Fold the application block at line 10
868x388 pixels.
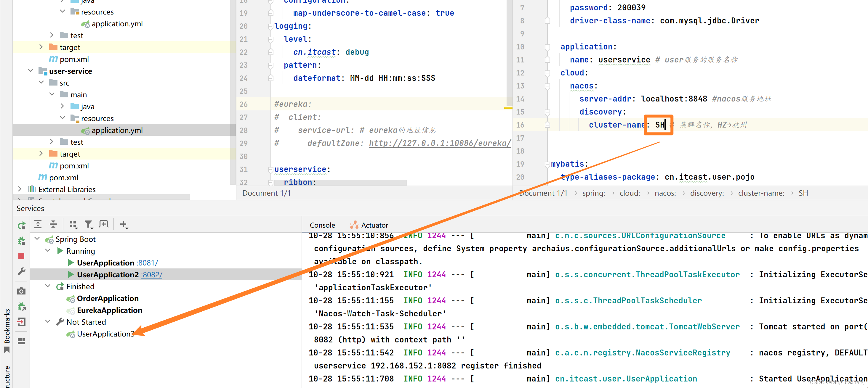click(547, 47)
